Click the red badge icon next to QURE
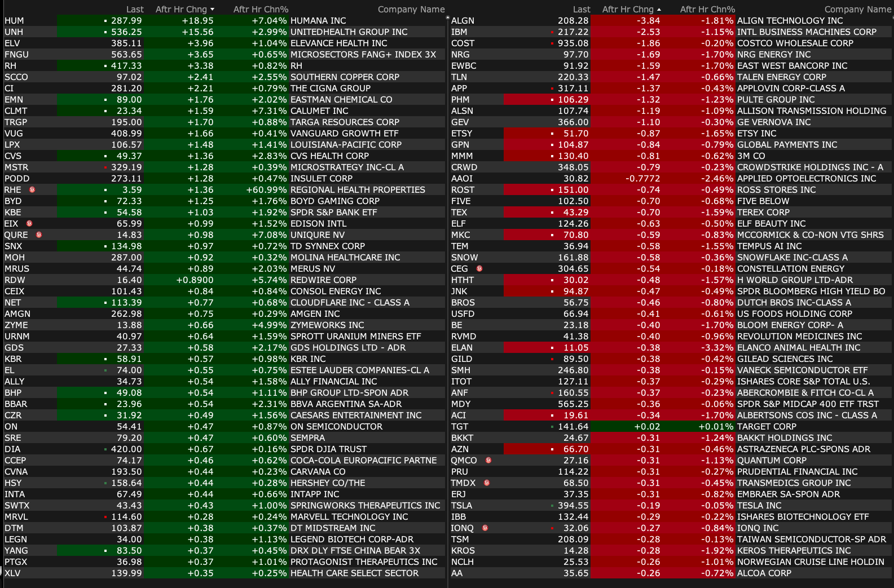The width and height of the screenshot is (894, 588). click(39, 235)
